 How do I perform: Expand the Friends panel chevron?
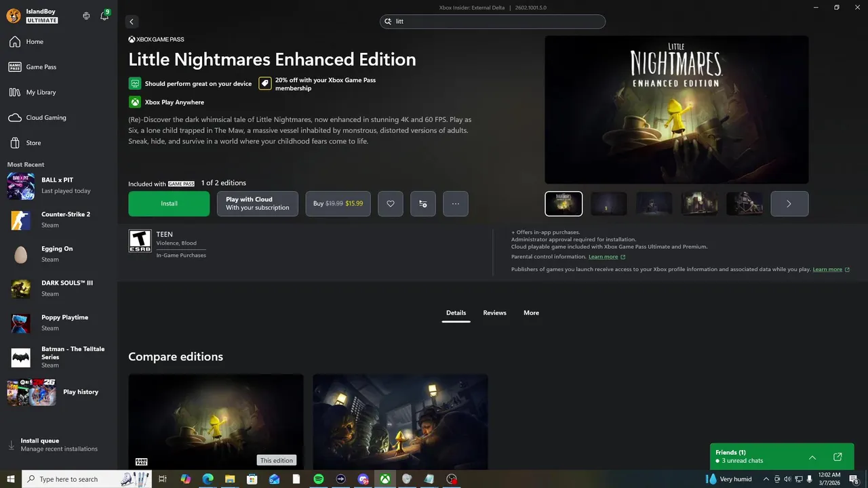coord(812,457)
